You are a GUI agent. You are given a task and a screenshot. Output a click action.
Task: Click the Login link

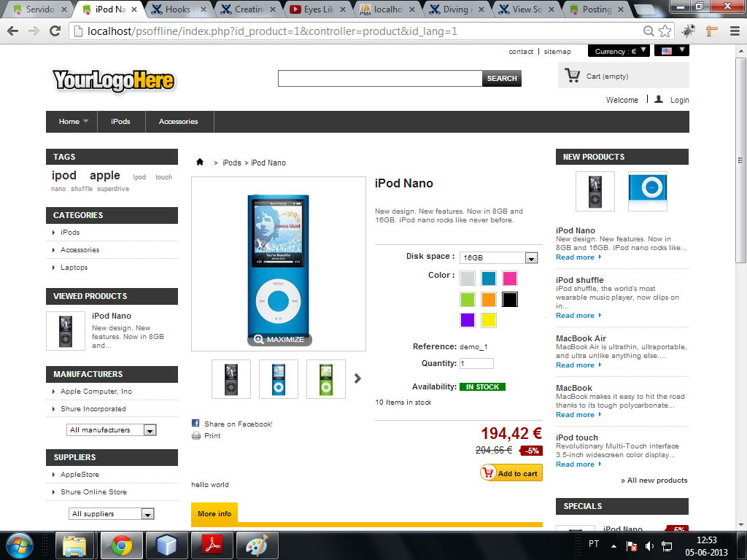679,100
